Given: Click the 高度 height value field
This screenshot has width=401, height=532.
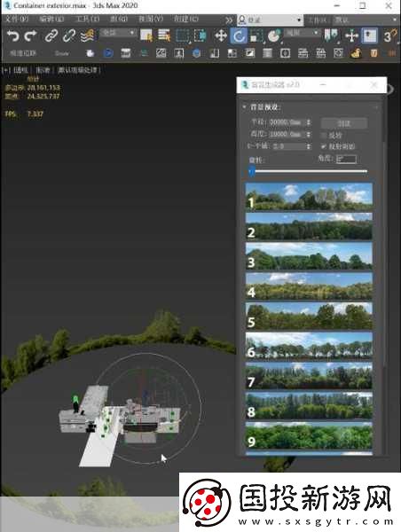Looking at the screenshot, I should [287, 135].
